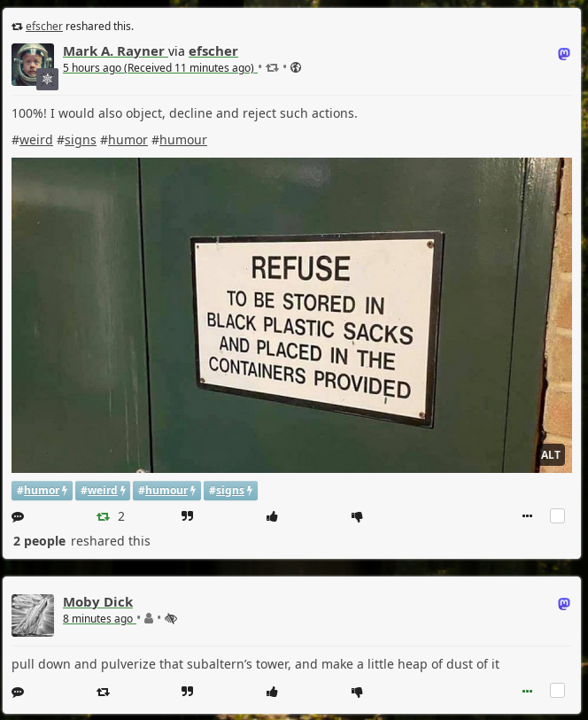The width and height of the screenshot is (588, 720).
Task: Click comment icon on Mark A. Rayner post
Action: (x=18, y=516)
